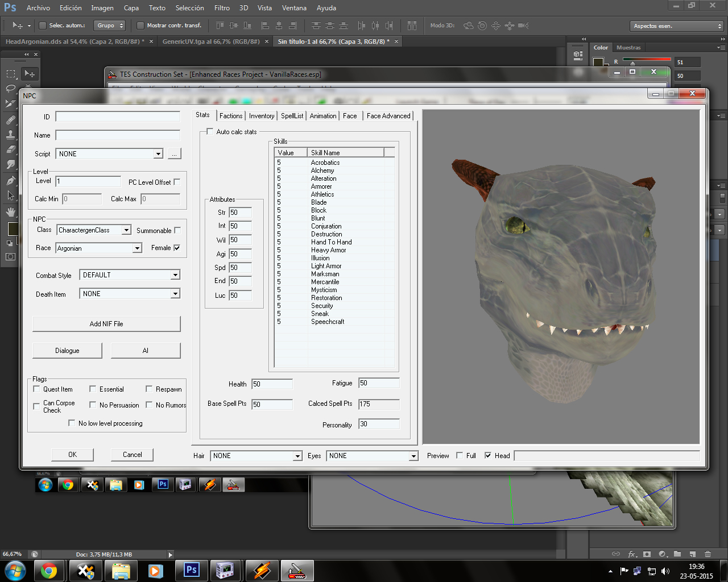Screen dimensions: 728x582
Task: Uncheck the Female checkbox
Action: [x=177, y=248]
